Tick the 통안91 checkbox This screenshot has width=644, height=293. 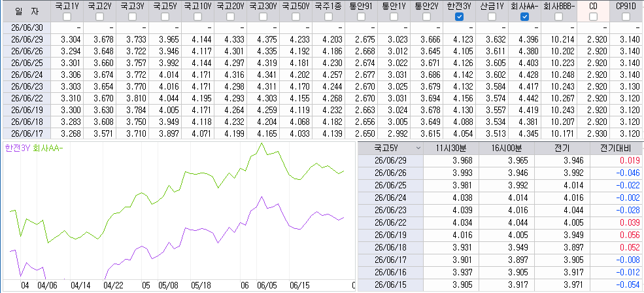click(x=362, y=17)
